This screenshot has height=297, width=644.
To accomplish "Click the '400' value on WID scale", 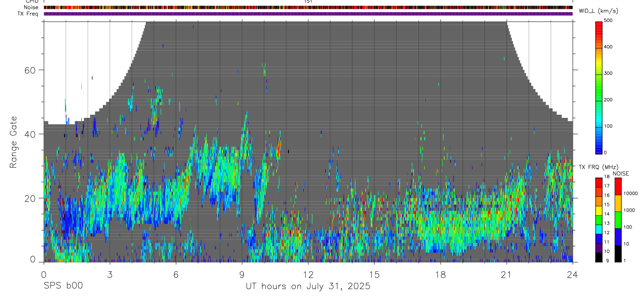I will 608,47.
